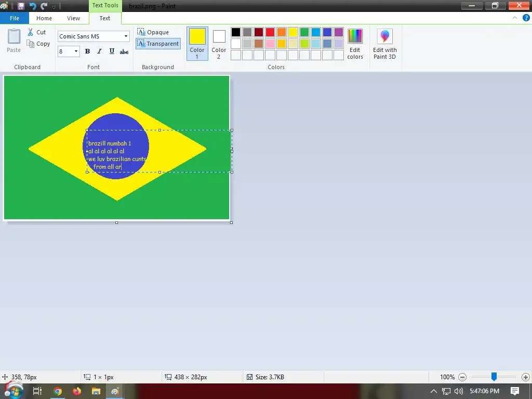Pick the lime green swatch
The image size is (532, 399).
click(304, 44)
